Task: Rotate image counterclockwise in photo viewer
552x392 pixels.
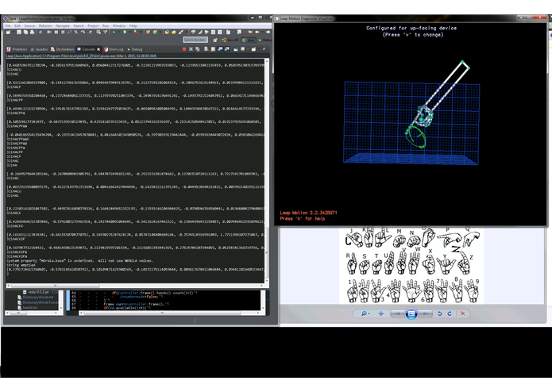Action: pyautogui.click(x=440, y=313)
